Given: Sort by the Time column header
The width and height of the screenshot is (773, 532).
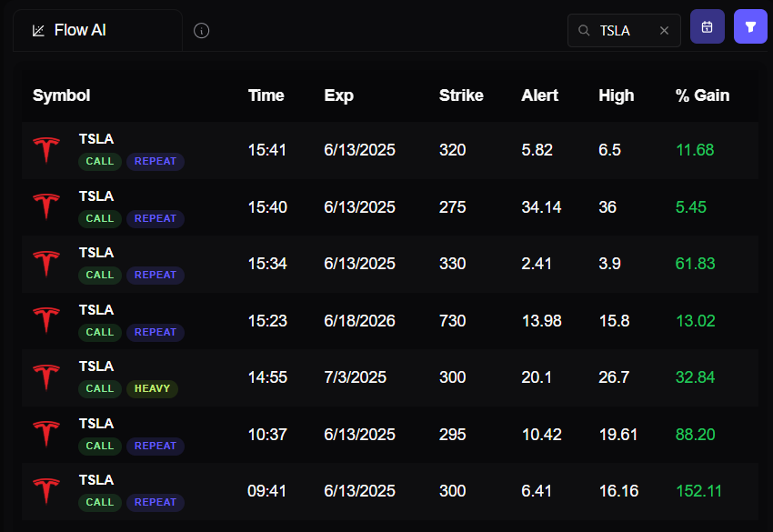Looking at the screenshot, I should (x=266, y=95).
